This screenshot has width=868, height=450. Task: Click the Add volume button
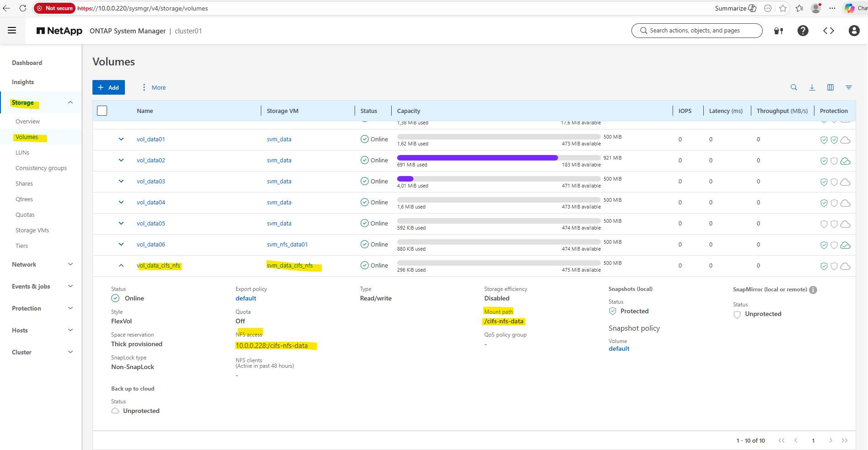(108, 87)
